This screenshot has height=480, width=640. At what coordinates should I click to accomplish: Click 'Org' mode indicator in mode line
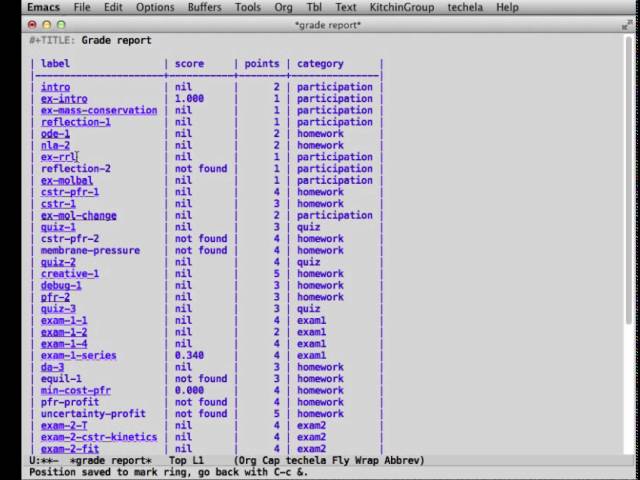click(247, 460)
